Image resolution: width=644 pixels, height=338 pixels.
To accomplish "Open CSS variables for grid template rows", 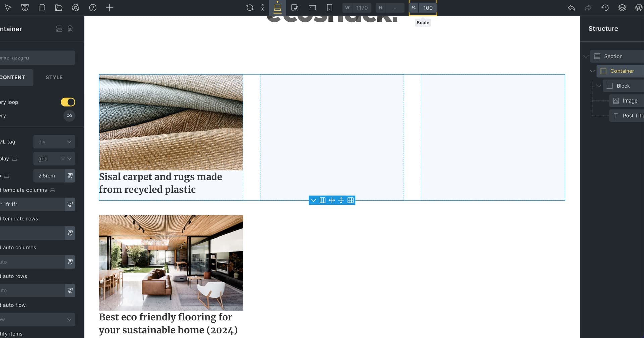I will 70,233.
